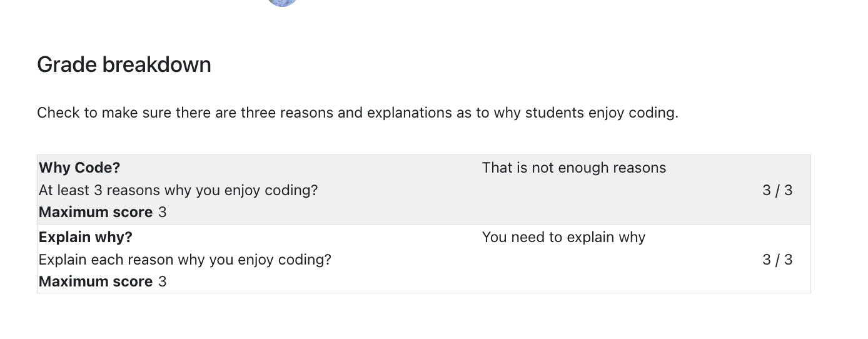Click the shaded Why Code? table row
Viewport: 868px width, 339px height.
click(x=424, y=190)
